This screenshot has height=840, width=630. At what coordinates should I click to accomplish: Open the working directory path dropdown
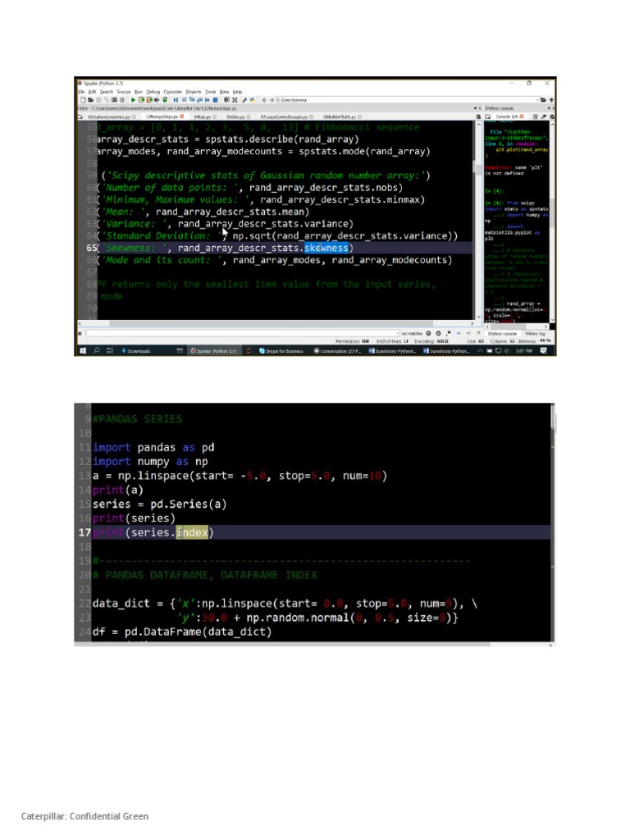point(537,99)
